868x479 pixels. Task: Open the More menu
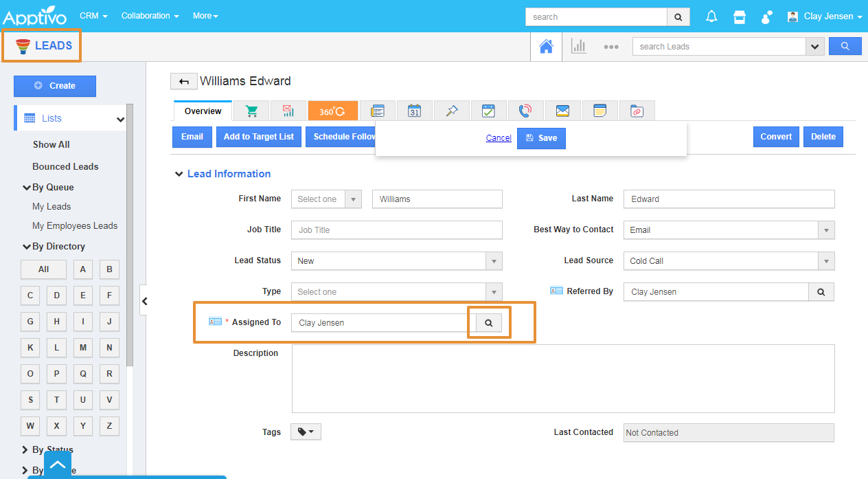click(x=205, y=16)
